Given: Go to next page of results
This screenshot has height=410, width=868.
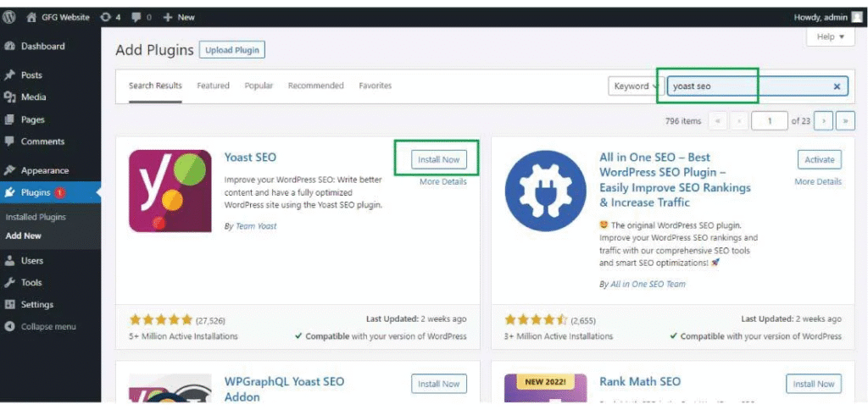Looking at the screenshot, I should pyautogui.click(x=824, y=120).
